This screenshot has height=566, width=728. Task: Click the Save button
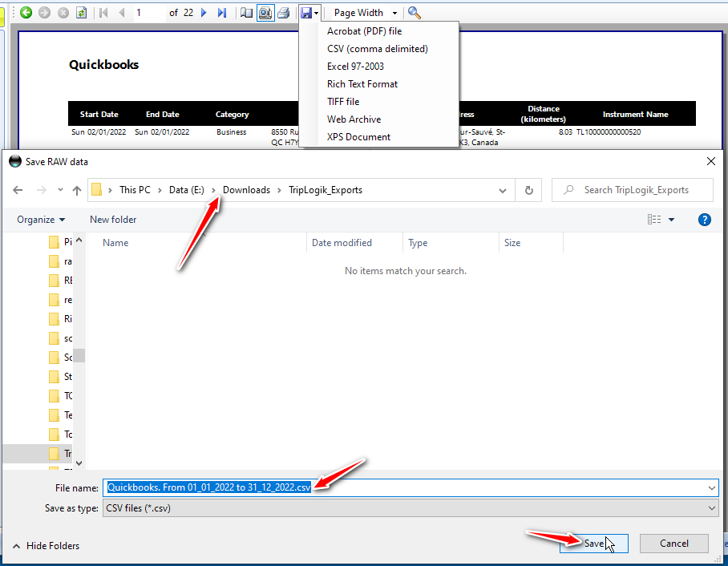click(x=594, y=544)
